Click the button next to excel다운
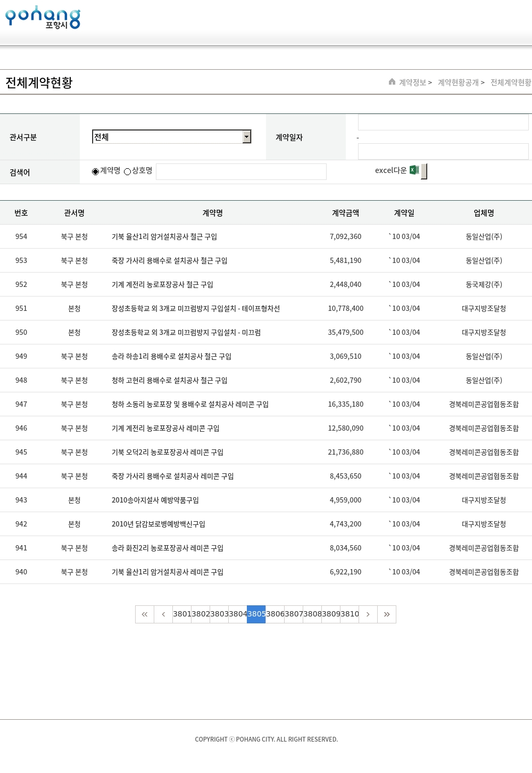532x773 pixels. pos(424,171)
